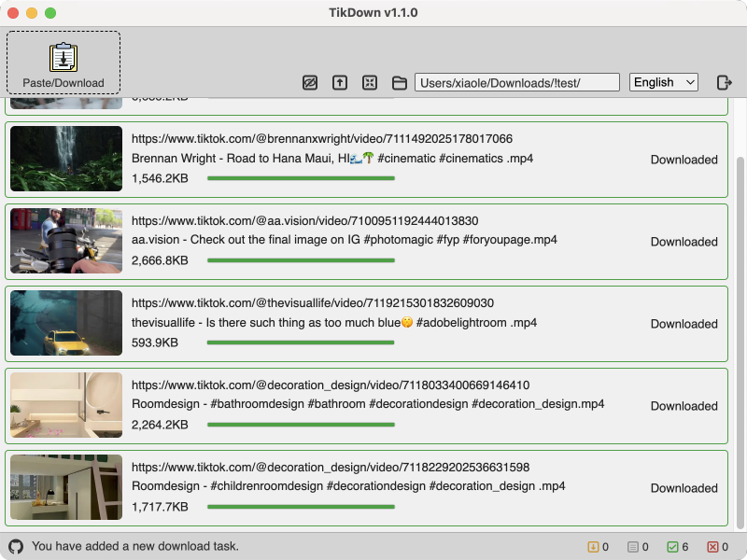Open the yellow car thumbnail
This screenshot has width=747, height=560.
pos(66,323)
